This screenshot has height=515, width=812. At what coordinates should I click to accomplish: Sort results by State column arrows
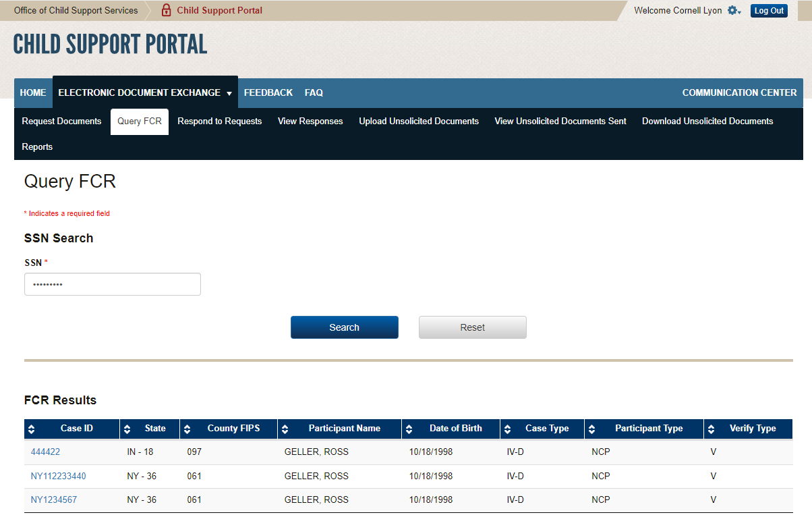(x=127, y=429)
